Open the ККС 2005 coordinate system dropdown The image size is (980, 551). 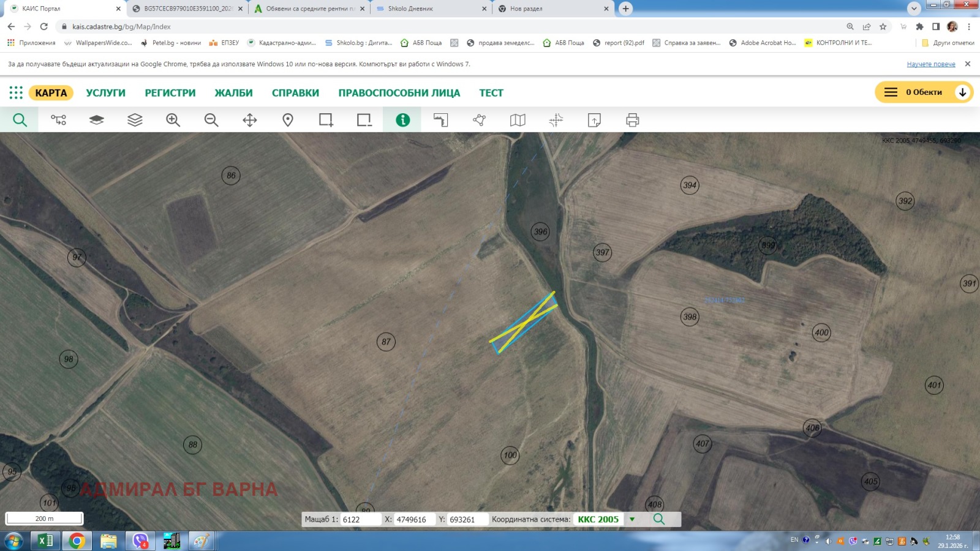click(x=631, y=519)
